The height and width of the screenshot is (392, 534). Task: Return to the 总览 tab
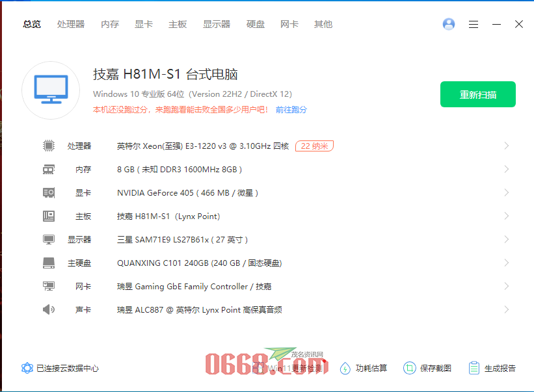[32, 24]
